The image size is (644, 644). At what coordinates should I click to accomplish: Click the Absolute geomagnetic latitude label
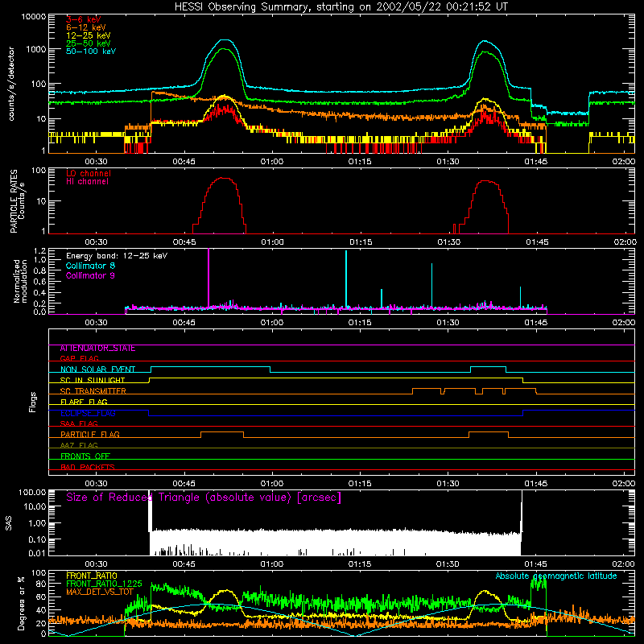tap(556, 576)
